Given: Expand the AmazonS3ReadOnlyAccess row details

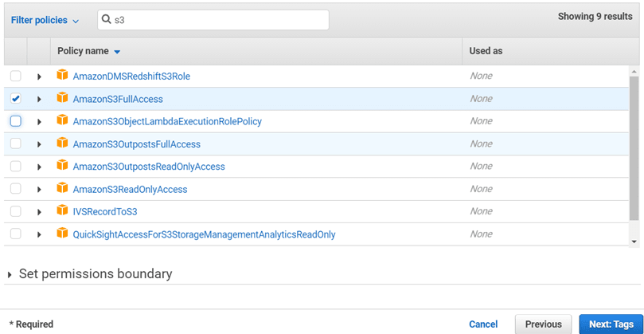Looking at the screenshot, I should pos(40,190).
